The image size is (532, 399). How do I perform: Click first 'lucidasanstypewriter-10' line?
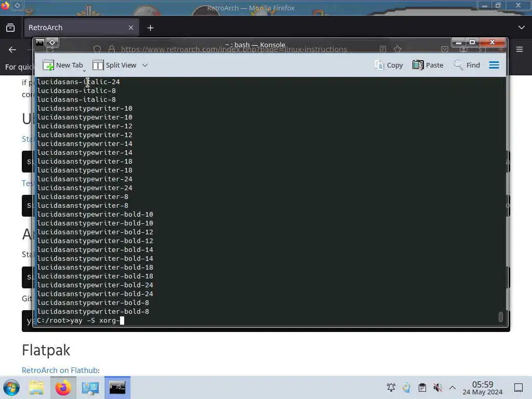click(x=85, y=108)
